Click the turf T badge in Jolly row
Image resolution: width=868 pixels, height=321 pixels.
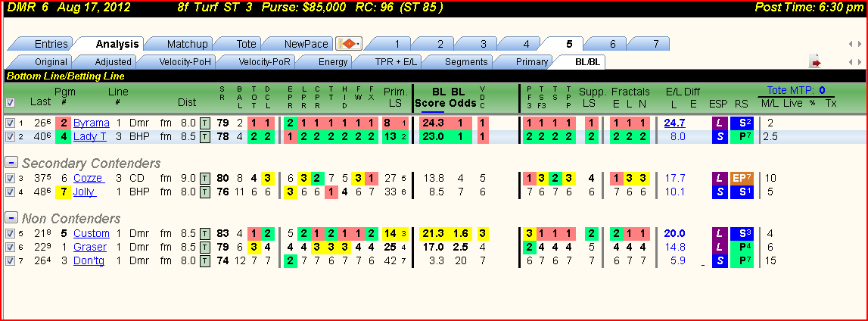coord(204,192)
